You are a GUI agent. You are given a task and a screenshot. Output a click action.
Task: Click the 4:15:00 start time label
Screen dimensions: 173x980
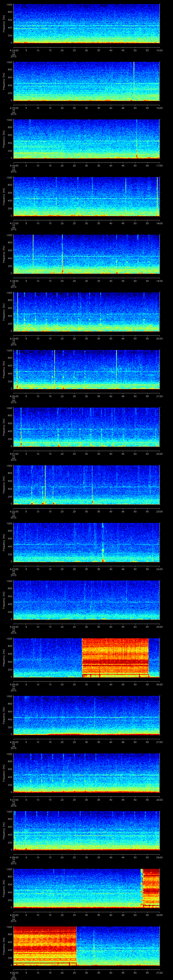[x=14, y=108]
